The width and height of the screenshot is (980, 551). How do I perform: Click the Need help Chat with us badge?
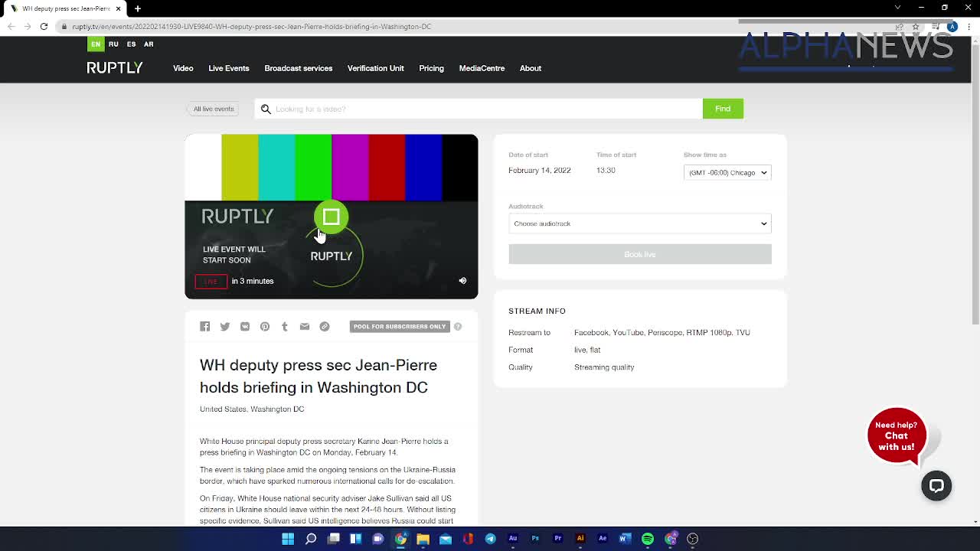pyautogui.click(x=897, y=435)
